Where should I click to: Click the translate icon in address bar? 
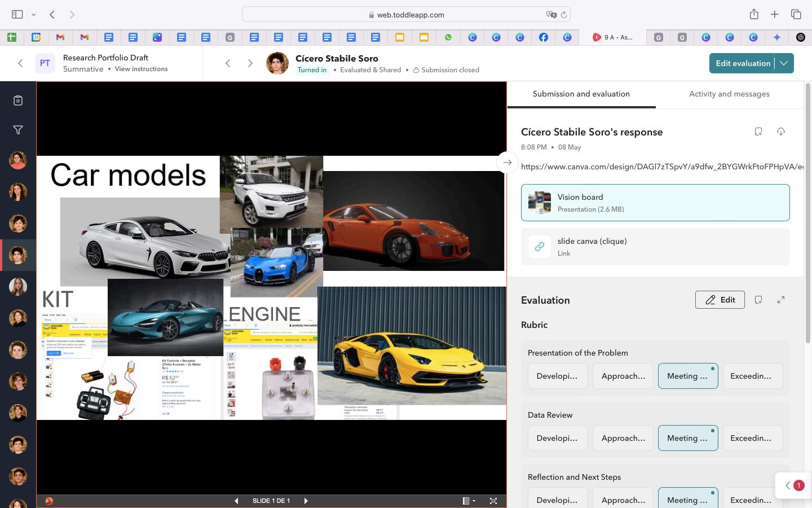[x=550, y=15]
